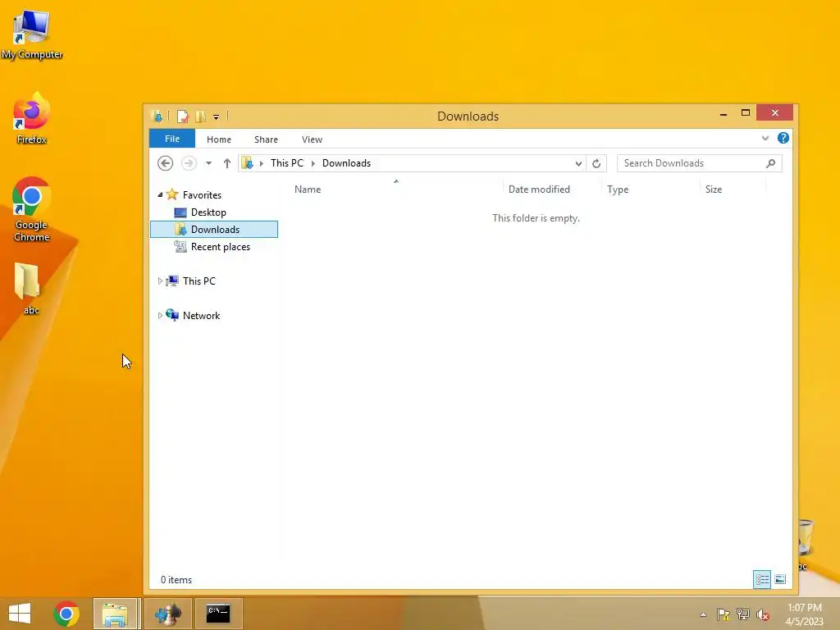Switch to Details view layout button
840x630 pixels.
coord(762,579)
